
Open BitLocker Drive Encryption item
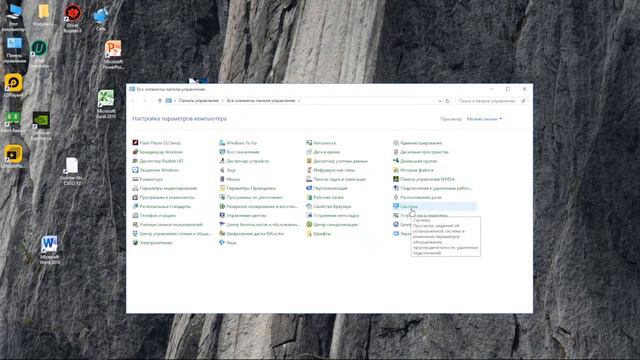252,233
